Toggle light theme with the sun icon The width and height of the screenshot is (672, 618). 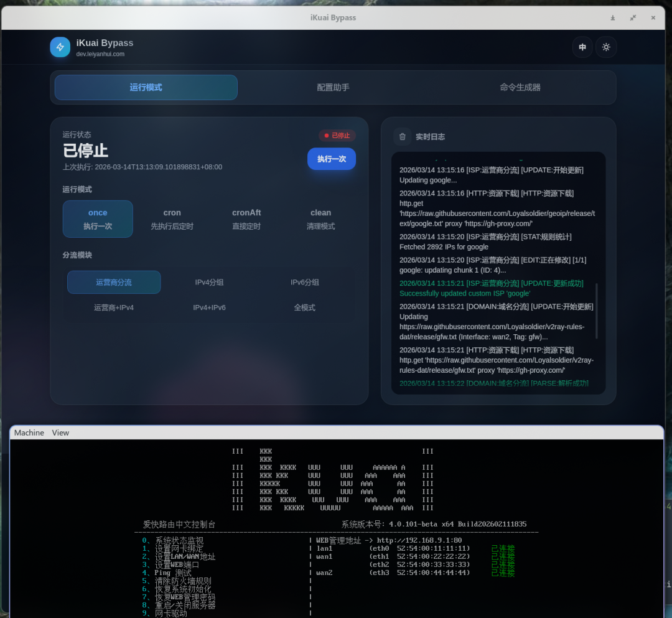click(x=606, y=47)
